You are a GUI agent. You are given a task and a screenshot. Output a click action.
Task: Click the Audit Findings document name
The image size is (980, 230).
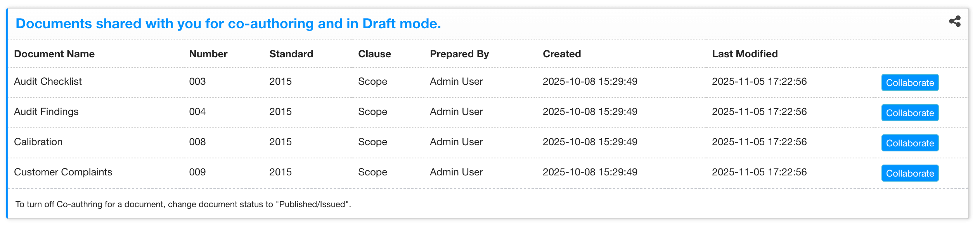[x=46, y=112]
